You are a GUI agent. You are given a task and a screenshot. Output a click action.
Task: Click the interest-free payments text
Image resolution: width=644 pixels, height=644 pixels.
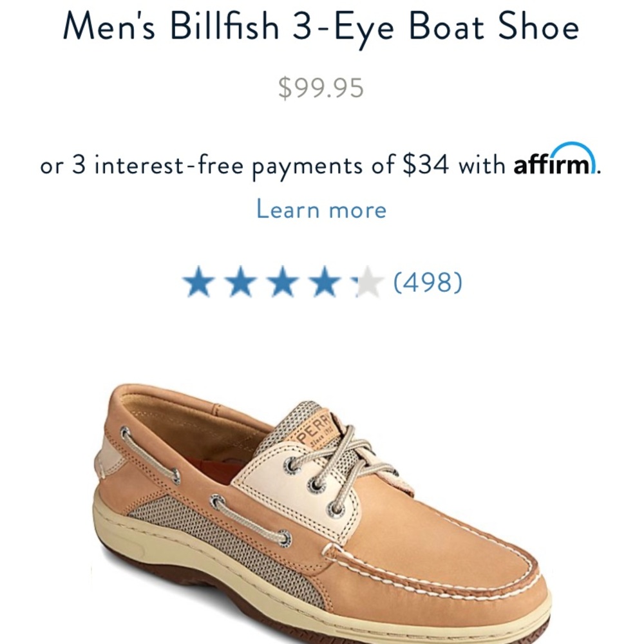click(258, 166)
